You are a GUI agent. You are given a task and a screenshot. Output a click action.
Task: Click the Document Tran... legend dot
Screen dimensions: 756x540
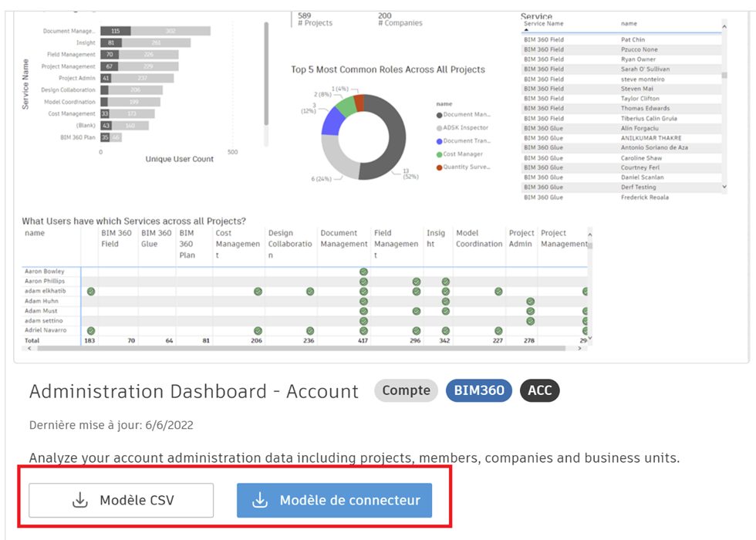click(x=439, y=141)
